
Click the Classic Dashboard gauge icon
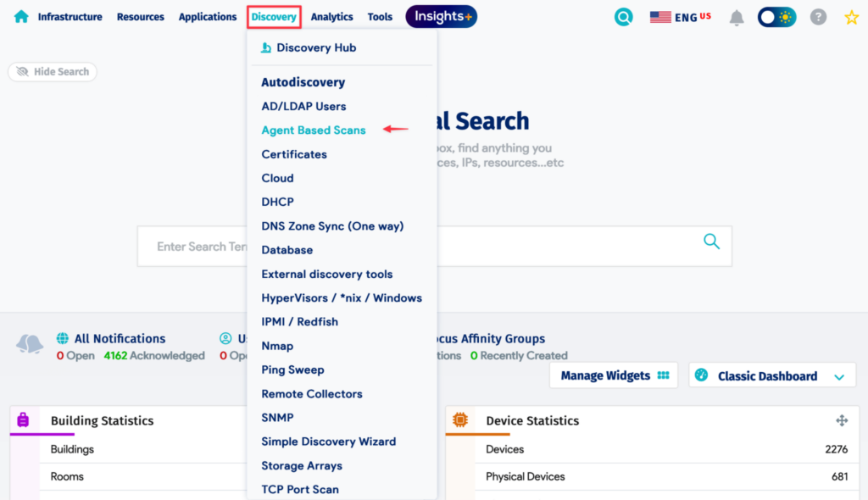(701, 375)
